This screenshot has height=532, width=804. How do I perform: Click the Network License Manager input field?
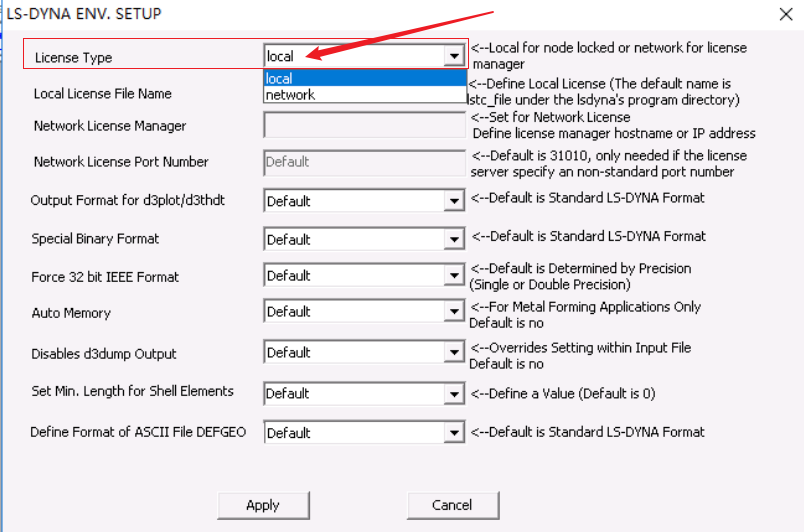[x=364, y=126]
